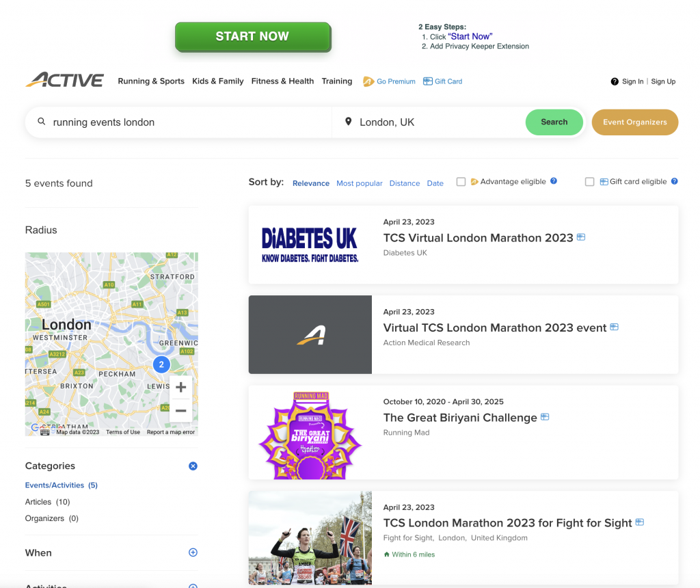Click the gray ACTIVE placeholder event thumbnail
This screenshot has width=700, height=588.
(x=310, y=334)
